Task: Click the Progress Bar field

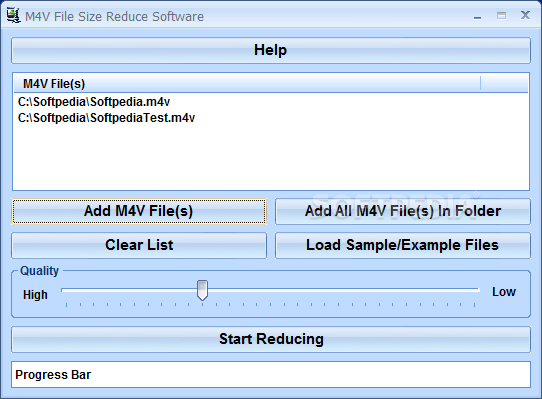Action: pyautogui.click(x=271, y=375)
